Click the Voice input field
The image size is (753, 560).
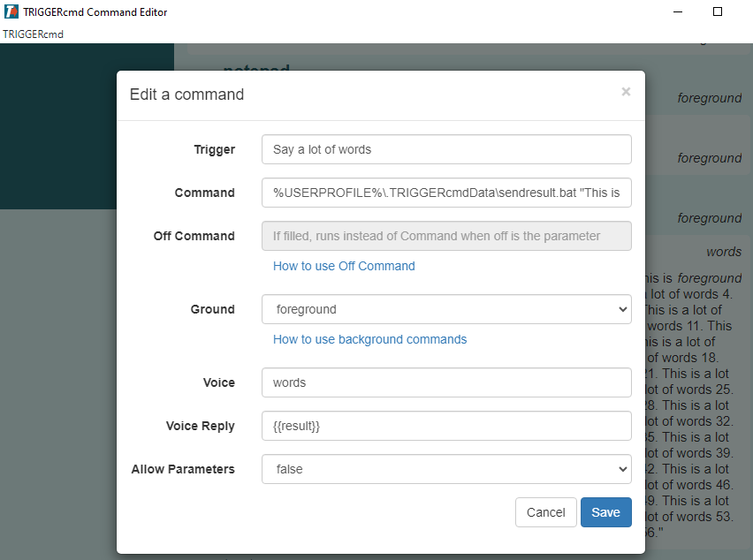click(x=446, y=382)
